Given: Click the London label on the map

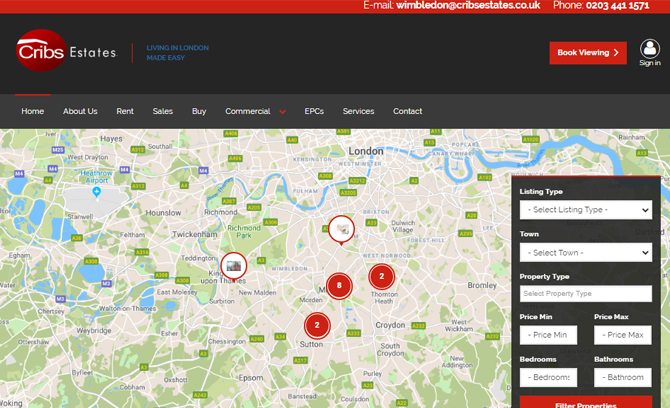Looking at the screenshot, I should click(366, 151).
